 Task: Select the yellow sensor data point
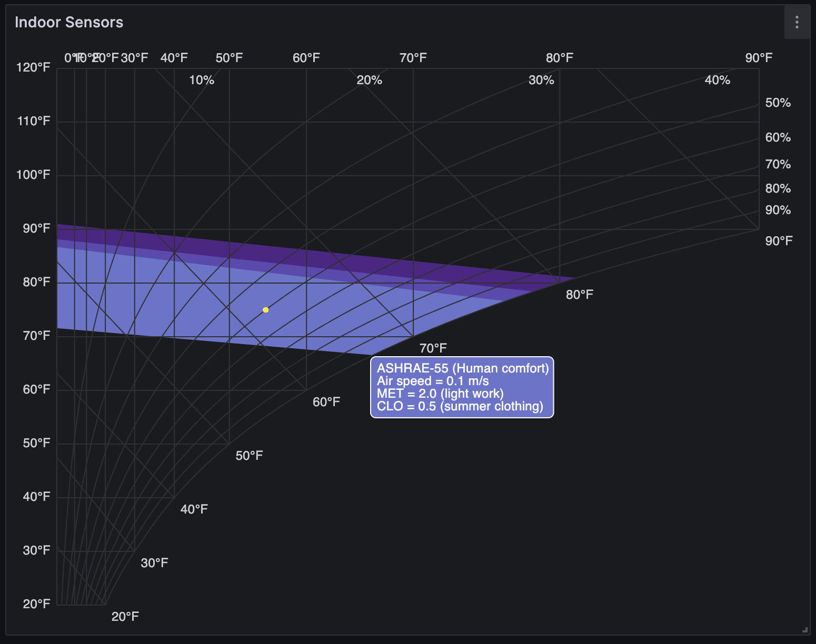[x=266, y=310]
